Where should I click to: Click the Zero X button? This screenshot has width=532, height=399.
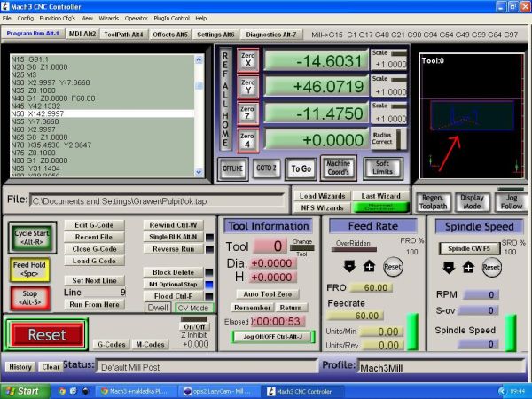248,59
